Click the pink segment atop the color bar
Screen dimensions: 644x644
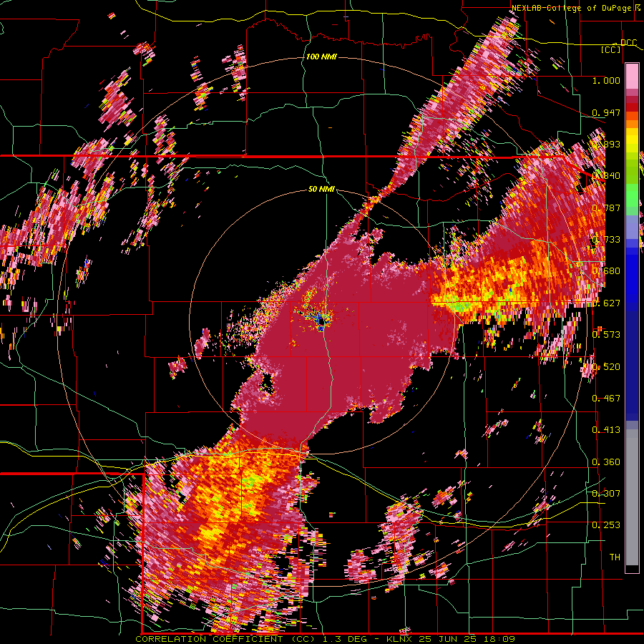point(632,77)
